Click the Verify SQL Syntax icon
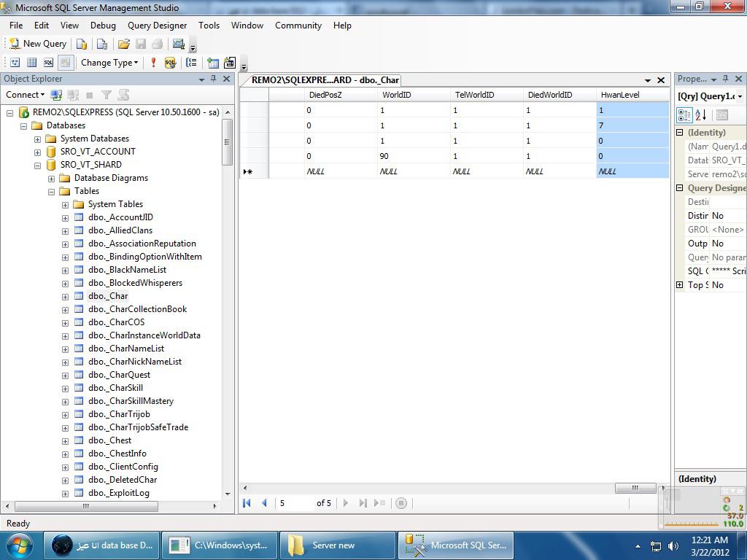The image size is (747, 560). (170, 63)
